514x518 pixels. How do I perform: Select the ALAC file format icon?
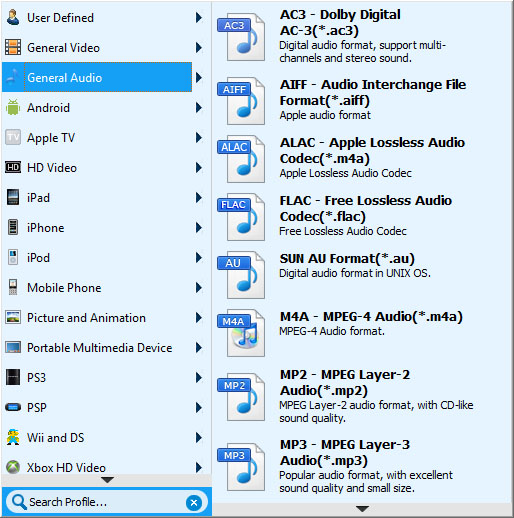tap(241, 159)
